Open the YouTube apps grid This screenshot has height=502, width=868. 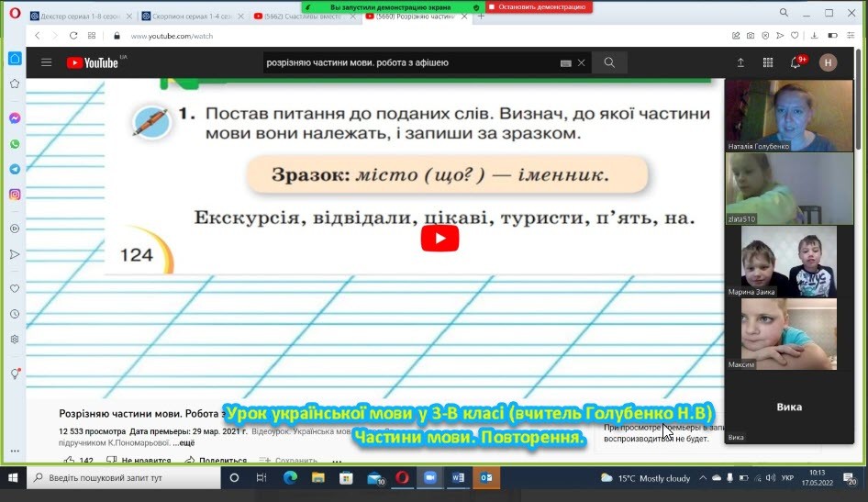pos(768,62)
